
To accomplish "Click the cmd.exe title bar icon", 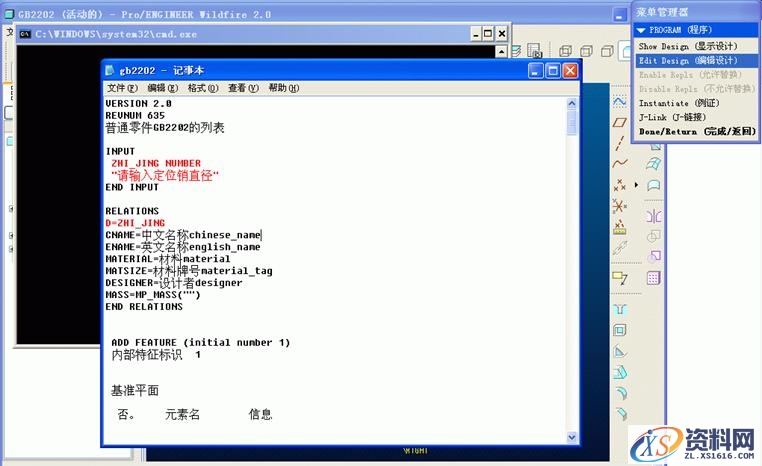I will 25,34.
